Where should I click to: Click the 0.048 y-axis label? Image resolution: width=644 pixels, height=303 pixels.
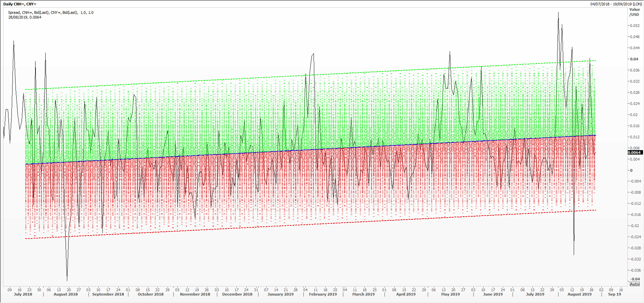coord(634,37)
